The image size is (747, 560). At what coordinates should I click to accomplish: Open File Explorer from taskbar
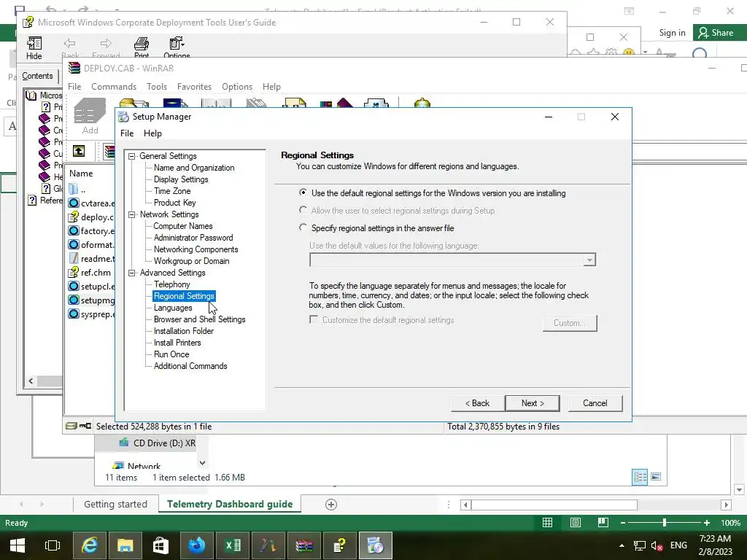[x=125, y=545]
